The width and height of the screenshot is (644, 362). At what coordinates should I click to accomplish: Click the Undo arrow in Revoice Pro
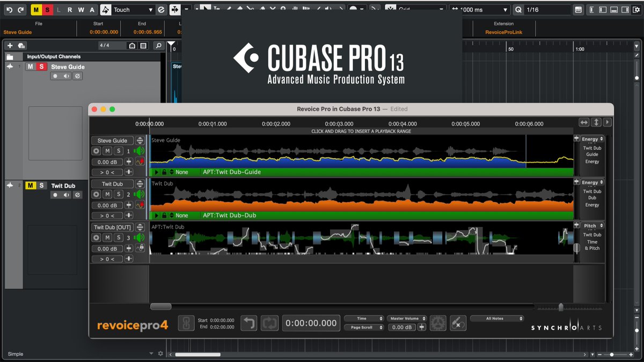coord(250,322)
